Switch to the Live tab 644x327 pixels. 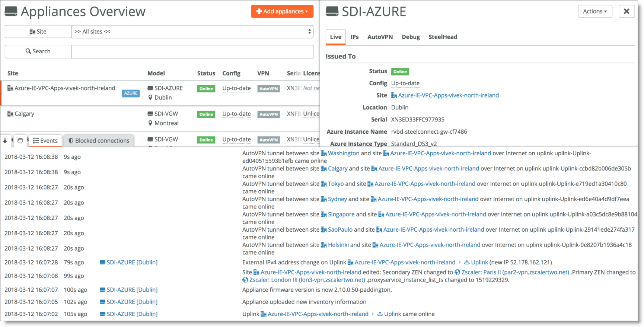(x=336, y=37)
